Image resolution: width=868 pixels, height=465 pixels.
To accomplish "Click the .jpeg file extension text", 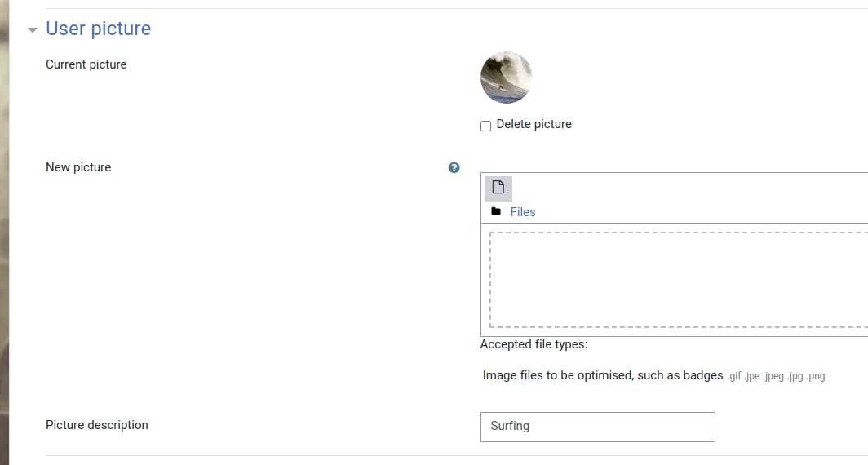I will point(773,376).
